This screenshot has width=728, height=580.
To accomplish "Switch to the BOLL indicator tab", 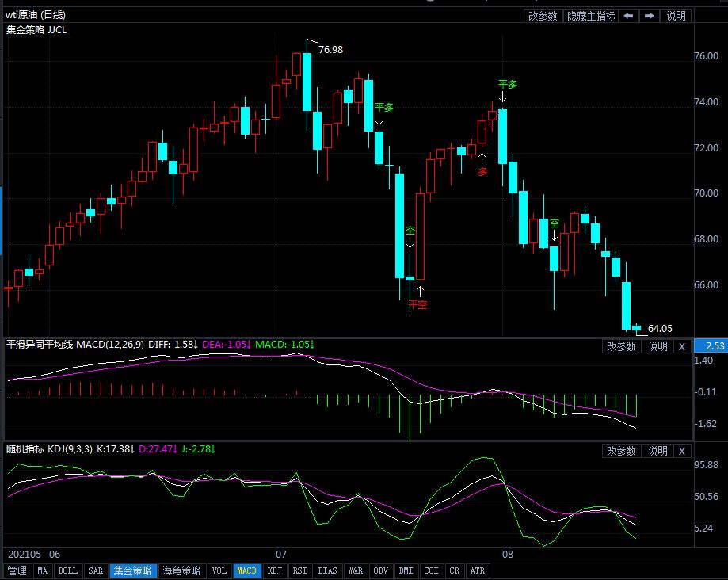I will (67, 570).
